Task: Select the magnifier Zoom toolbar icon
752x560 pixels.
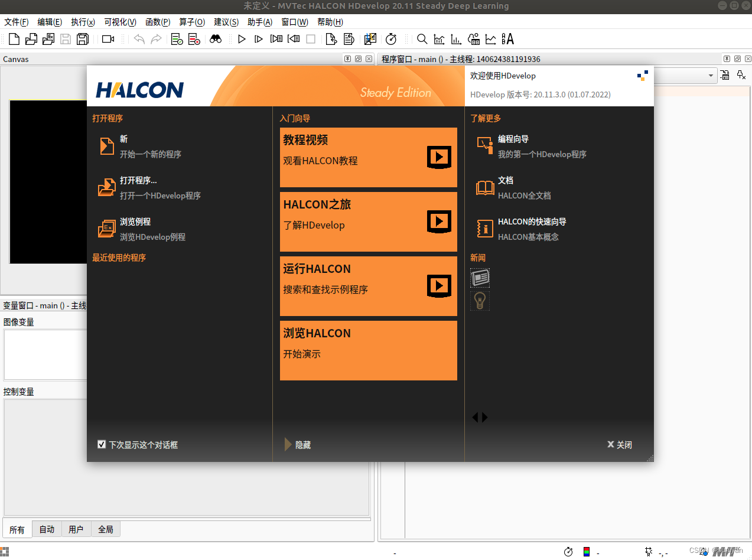Action: tap(422, 39)
